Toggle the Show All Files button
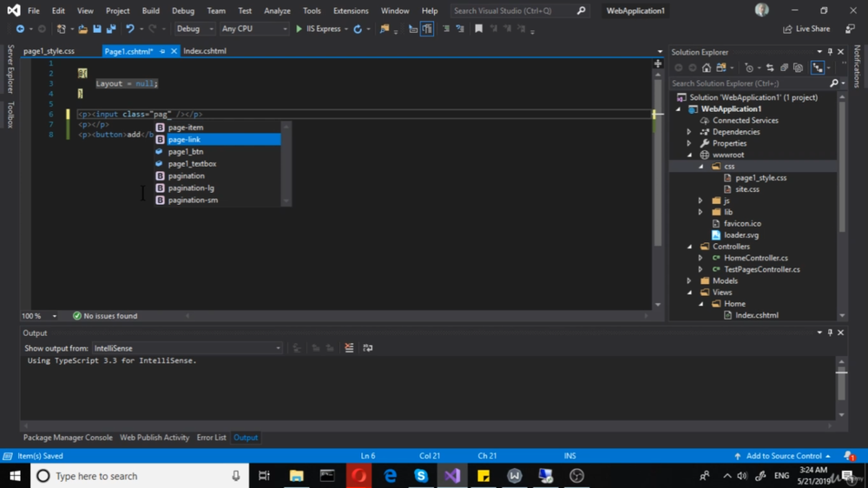This screenshot has height=488, width=868. point(798,68)
